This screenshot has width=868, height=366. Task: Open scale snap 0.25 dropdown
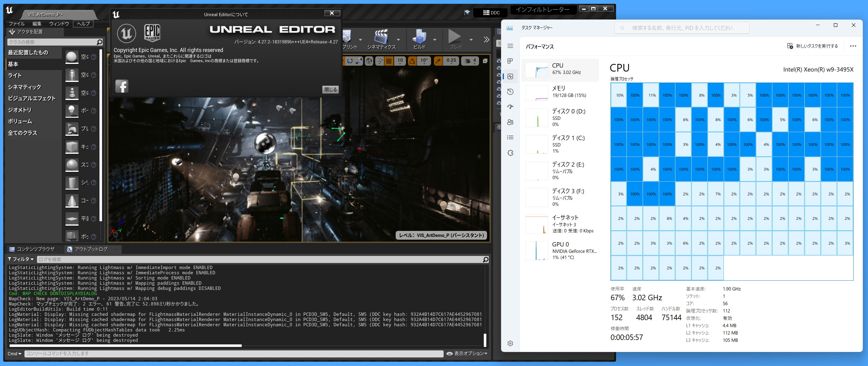[451, 61]
